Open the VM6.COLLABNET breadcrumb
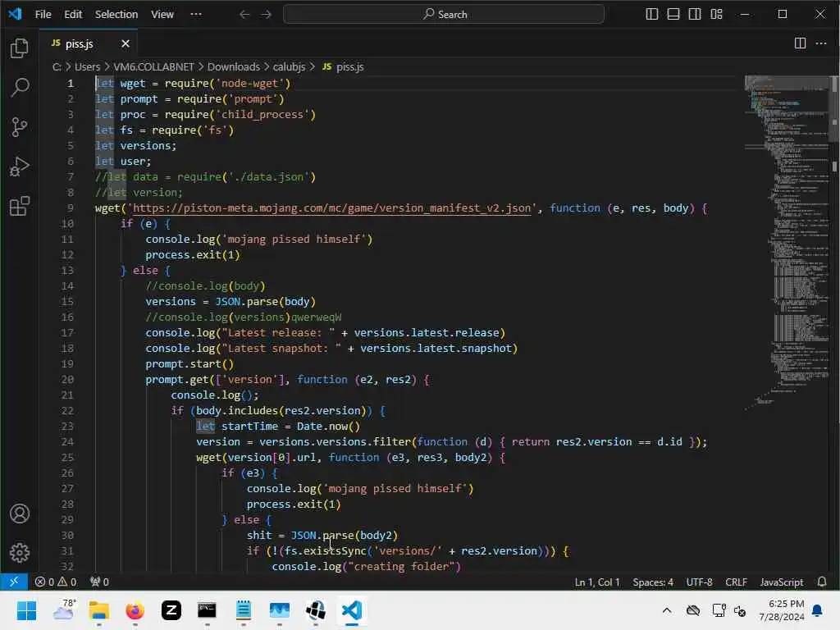The image size is (840, 630). (x=153, y=67)
